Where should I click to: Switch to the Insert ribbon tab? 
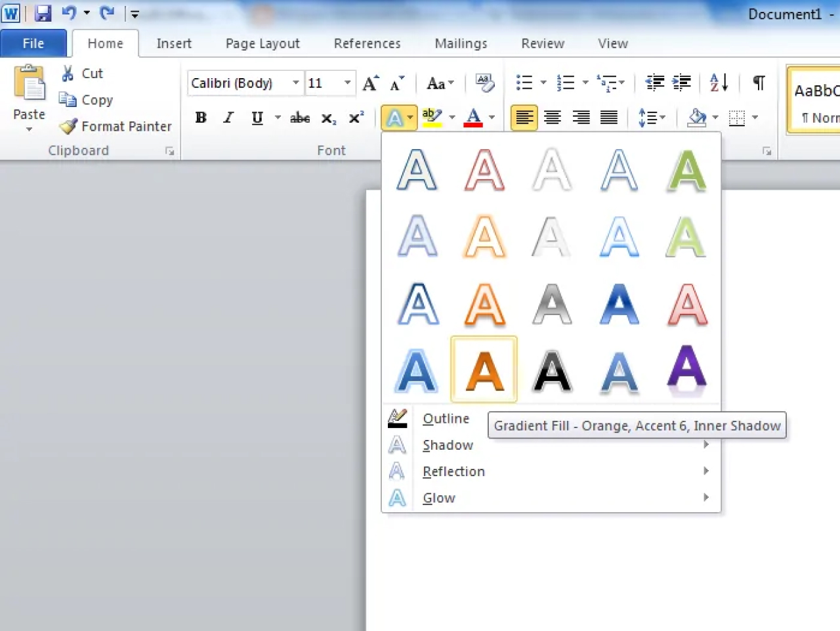coord(174,43)
